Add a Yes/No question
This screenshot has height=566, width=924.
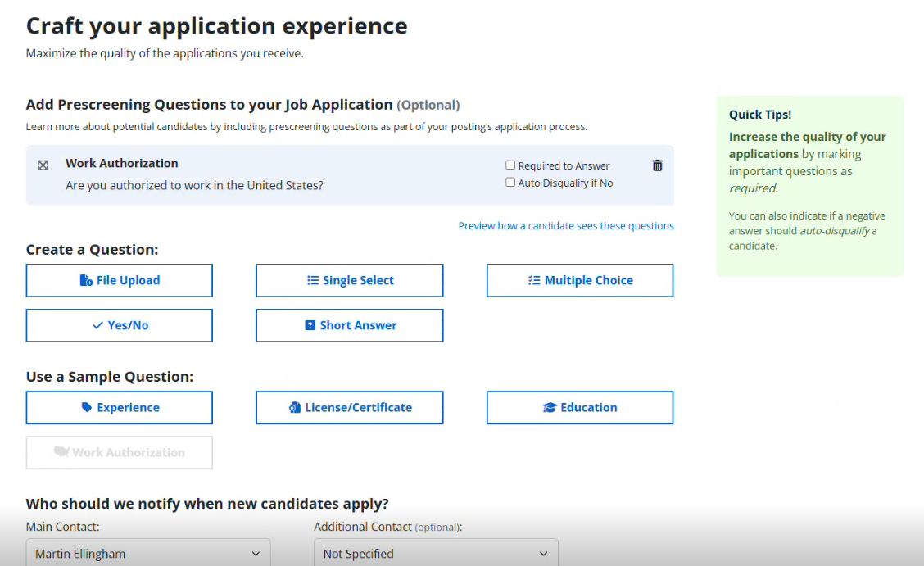click(119, 325)
